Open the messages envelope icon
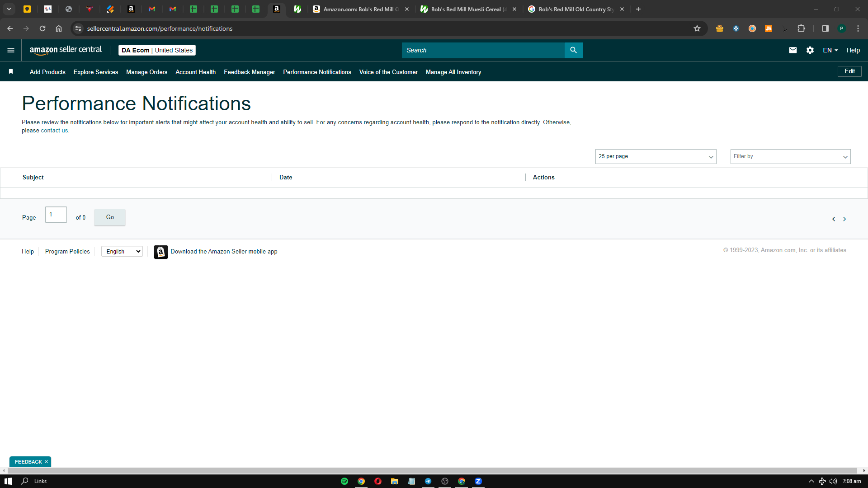Screen dimensions: 868x488 coord(793,50)
